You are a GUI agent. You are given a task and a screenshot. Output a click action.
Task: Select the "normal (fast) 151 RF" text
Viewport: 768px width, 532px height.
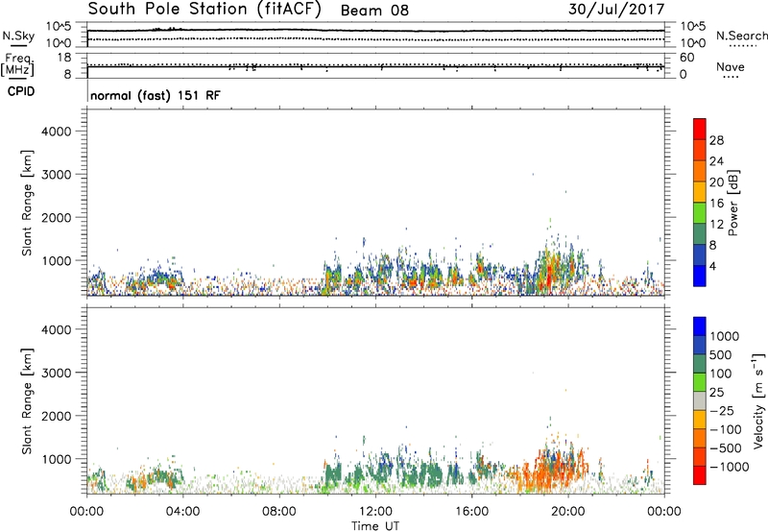coord(156,95)
